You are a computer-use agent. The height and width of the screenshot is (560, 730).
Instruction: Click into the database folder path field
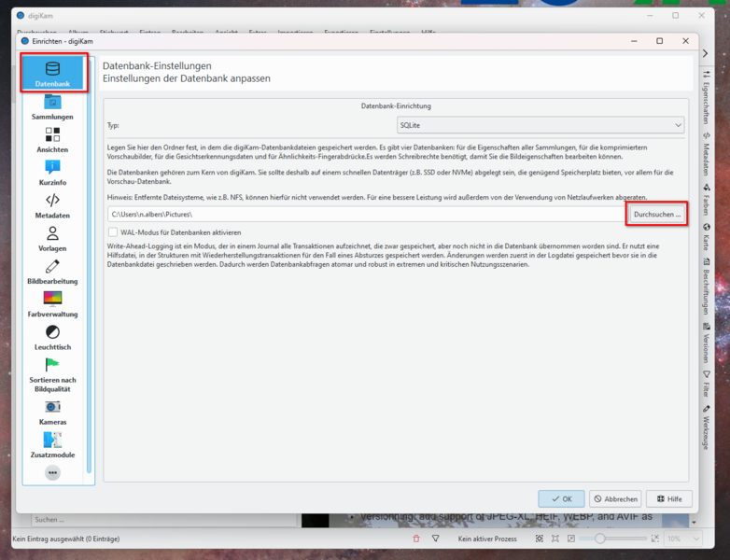pos(367,215)
